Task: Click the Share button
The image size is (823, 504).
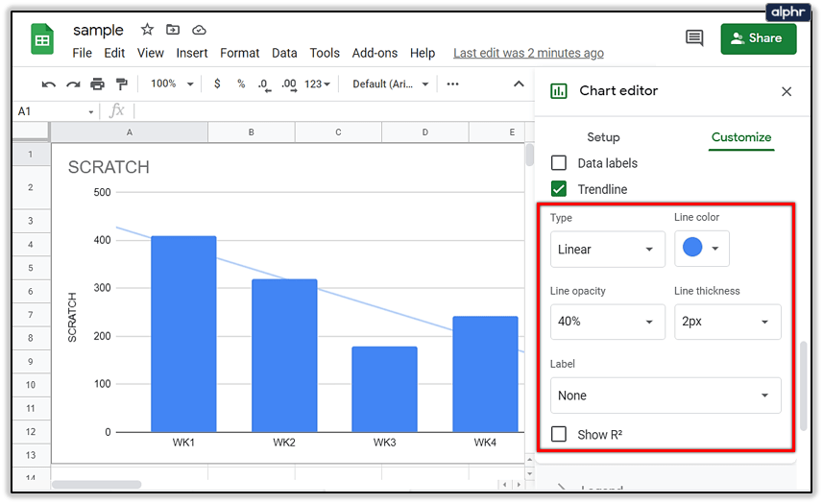Action: coord(759,38)
